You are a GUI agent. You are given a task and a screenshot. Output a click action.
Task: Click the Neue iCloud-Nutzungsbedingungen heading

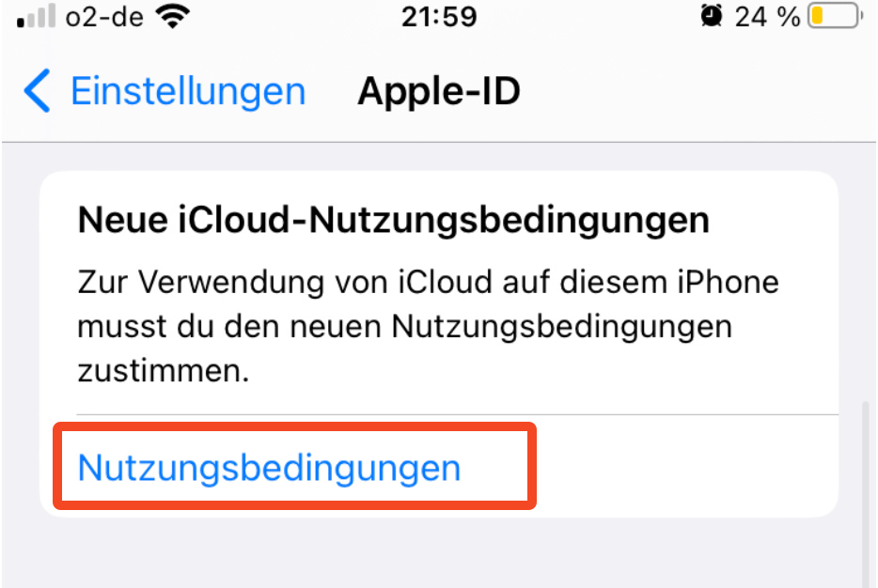point(394,220)
